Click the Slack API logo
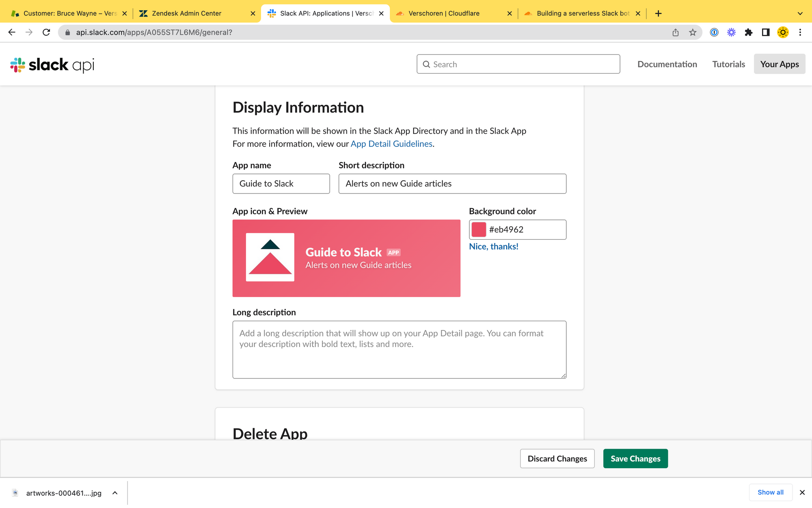 pos(52,65)
